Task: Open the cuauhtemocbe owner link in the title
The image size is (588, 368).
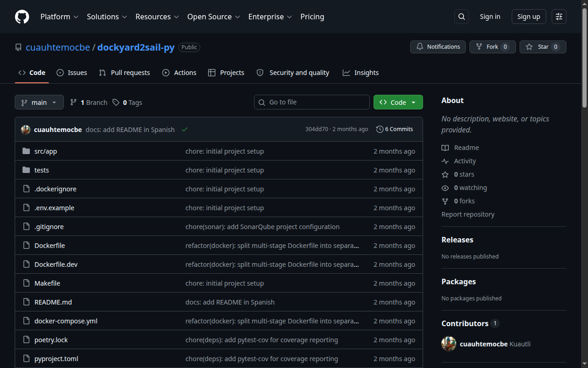Action: click(x=57, y=47)
